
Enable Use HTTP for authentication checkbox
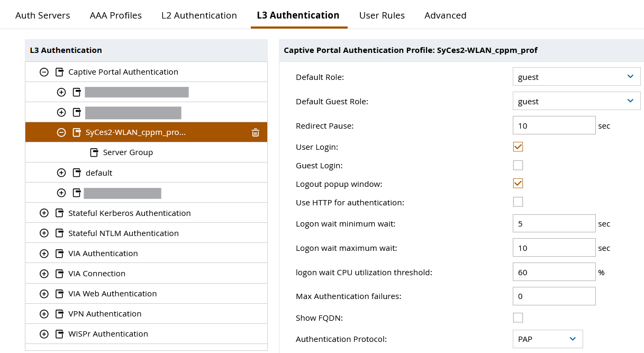(518, 202)
